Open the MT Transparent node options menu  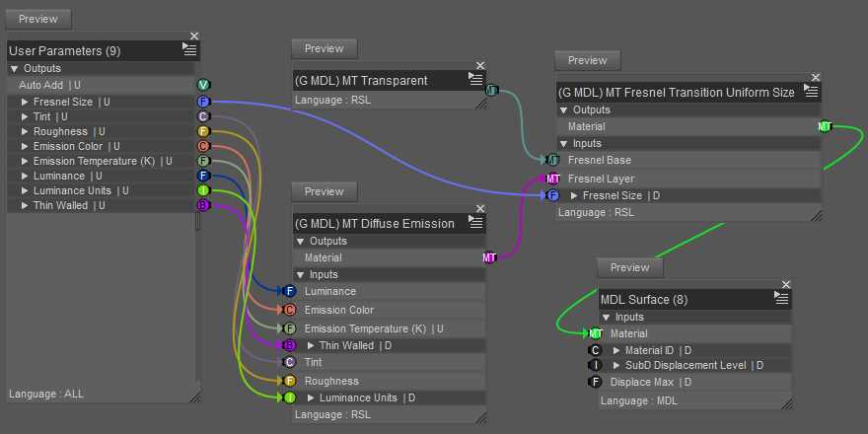(475, 79)
